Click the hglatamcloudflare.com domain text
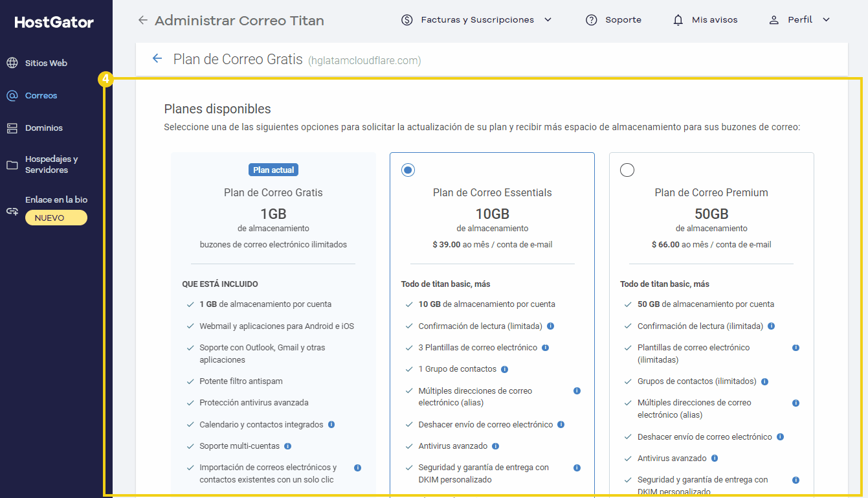This screenshot has height=498, width=868. click(364, 60)
